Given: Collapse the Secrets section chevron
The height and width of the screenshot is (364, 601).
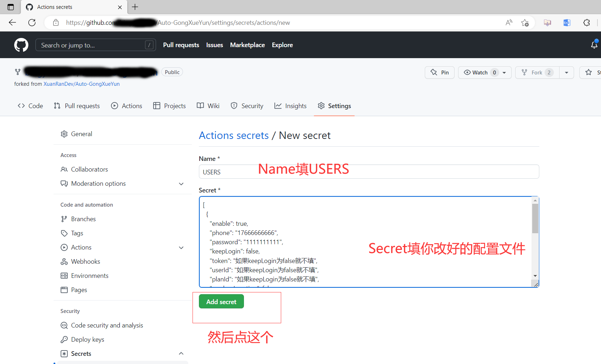Looking at the screenshot, I should pos(181,354).
